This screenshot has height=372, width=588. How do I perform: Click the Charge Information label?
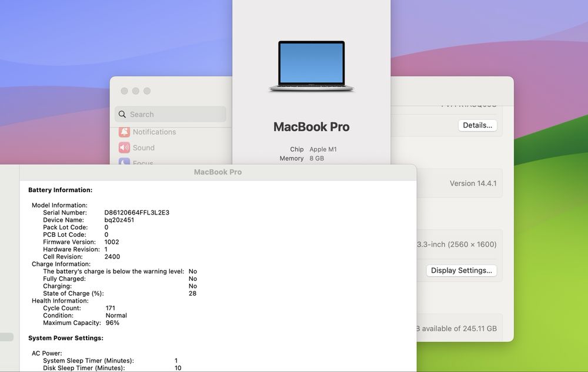61,264
